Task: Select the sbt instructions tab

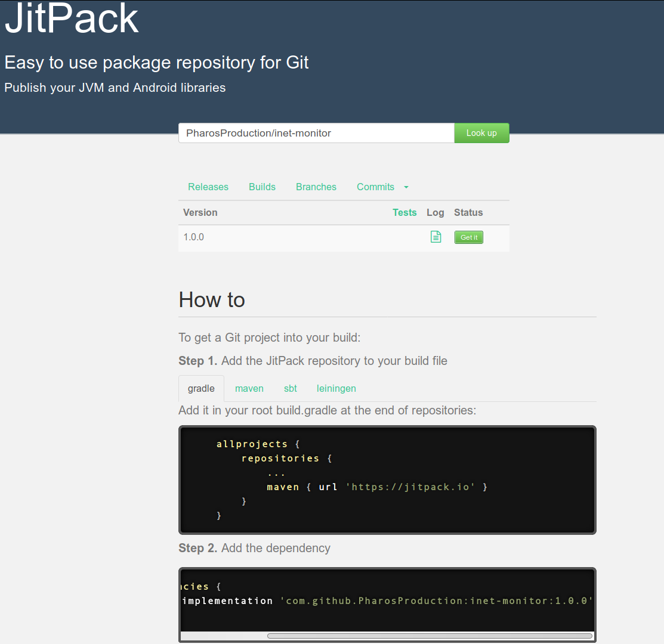Action: (291, 388)
